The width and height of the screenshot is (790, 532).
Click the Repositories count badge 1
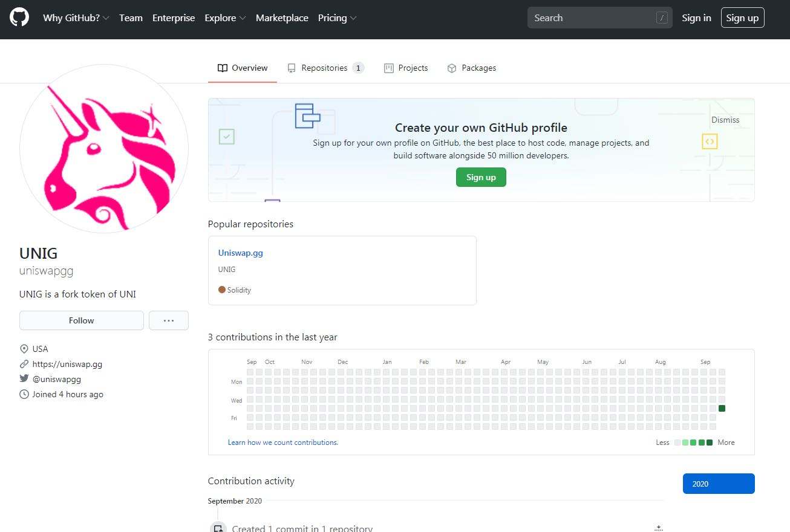click(358, 68)
